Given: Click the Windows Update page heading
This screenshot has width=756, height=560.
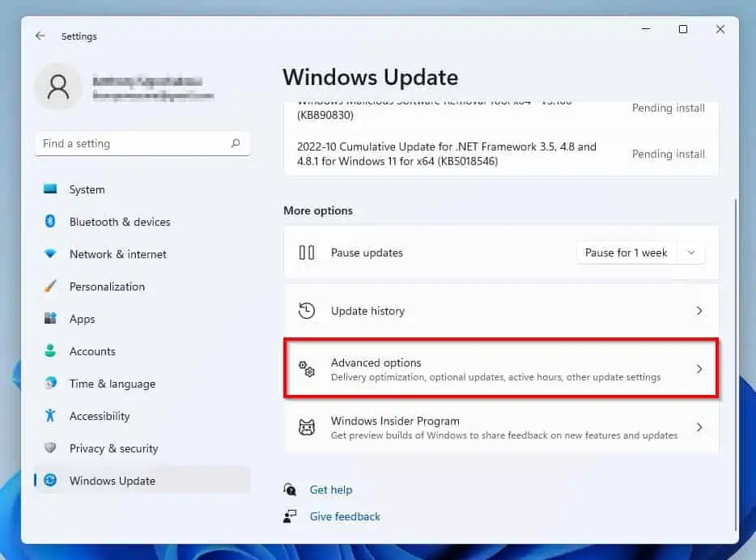Looking at the screenshot, I should tap(370, 77).
